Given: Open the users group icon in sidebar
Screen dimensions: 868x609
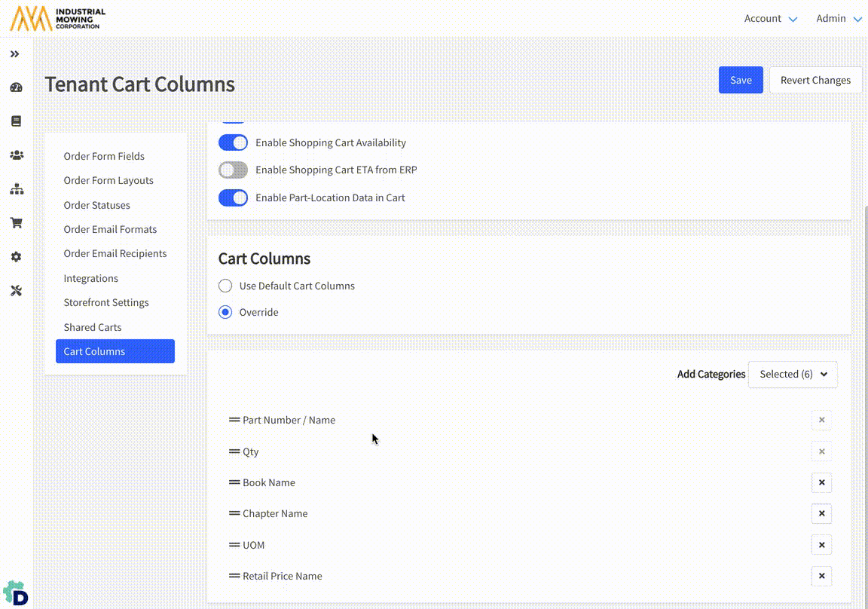Looking at the screenshot, I should click(16, 155).
